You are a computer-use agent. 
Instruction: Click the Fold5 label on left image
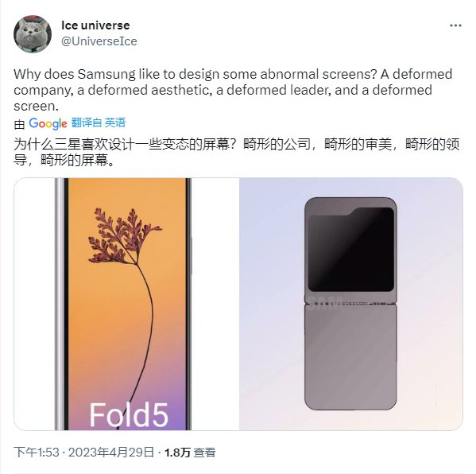pyautogui.click(x=129, y=415)
